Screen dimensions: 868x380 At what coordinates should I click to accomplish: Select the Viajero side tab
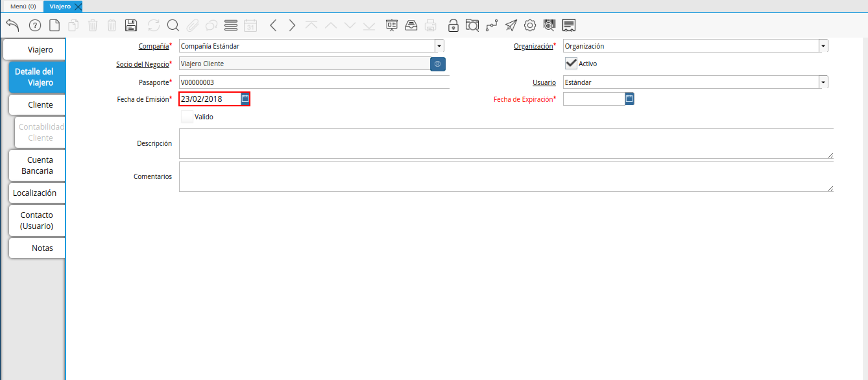click(x=34, y=49)
